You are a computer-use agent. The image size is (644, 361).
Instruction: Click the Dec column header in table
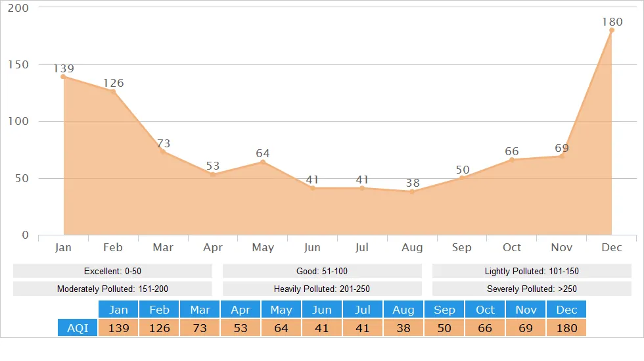coord(566,310)
